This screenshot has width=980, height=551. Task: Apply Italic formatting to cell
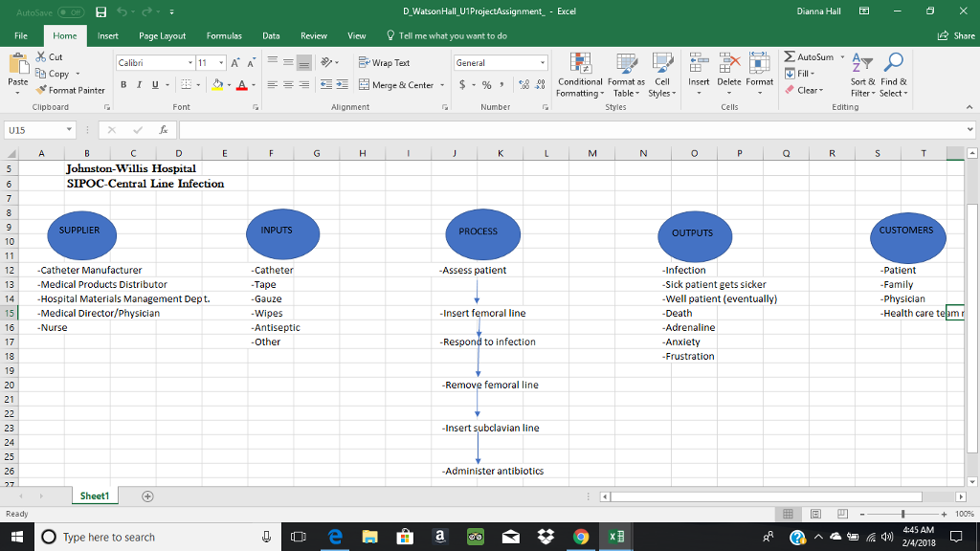pos(139,85)
